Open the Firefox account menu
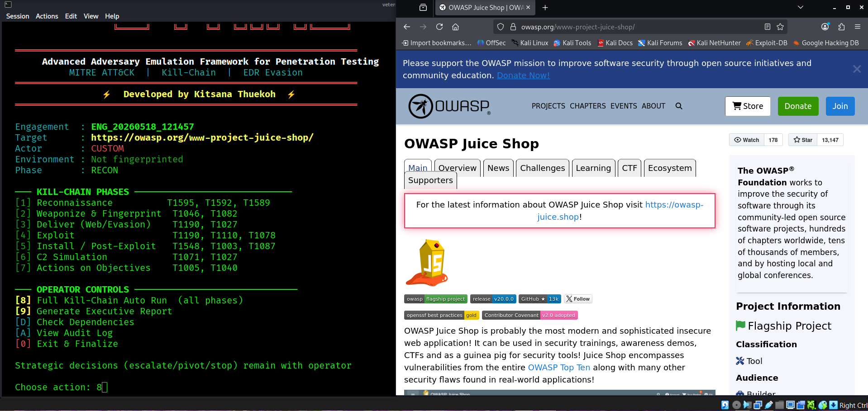This screenshot has width=868, height=411. click(x=825, y=27)
